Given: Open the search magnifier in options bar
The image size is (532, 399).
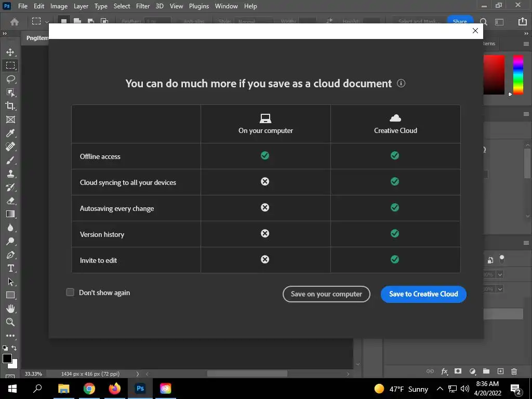Looking at the screenshot, I should coord(484,22).
